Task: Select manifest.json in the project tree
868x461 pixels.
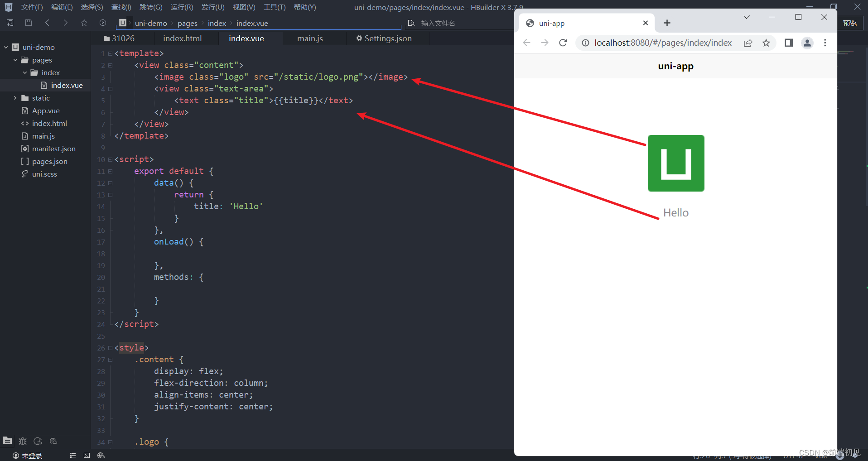Action: tap(54, 149)
